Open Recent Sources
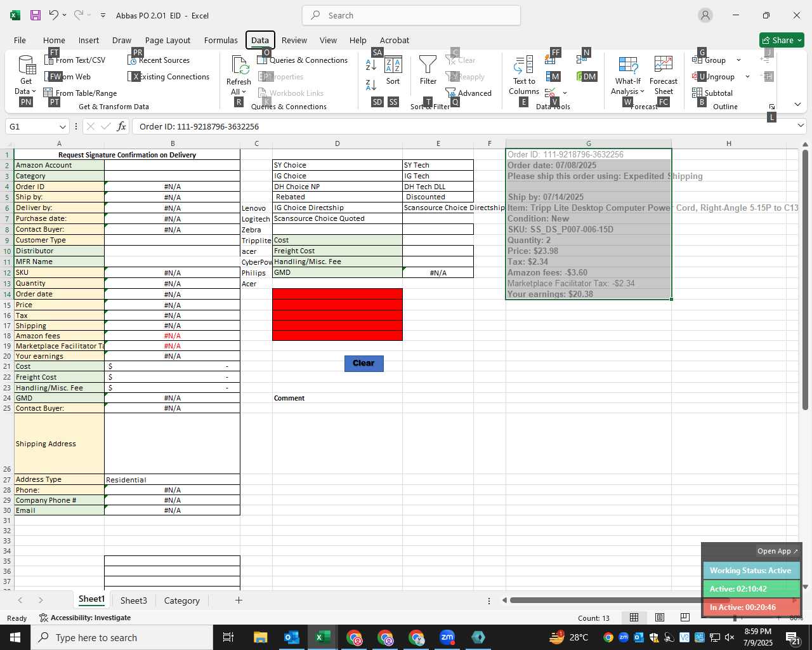The height and width of the screenshot is (650, 812). 159,60
